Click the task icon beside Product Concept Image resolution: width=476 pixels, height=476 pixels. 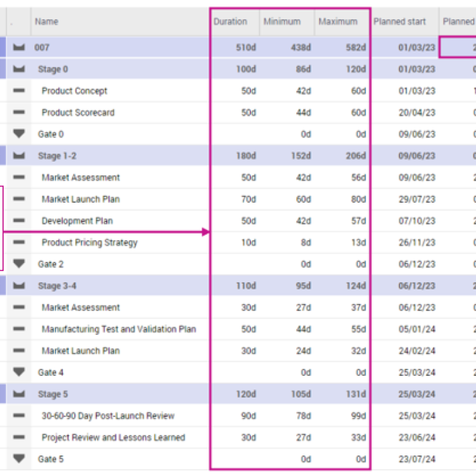pos(19,90)
